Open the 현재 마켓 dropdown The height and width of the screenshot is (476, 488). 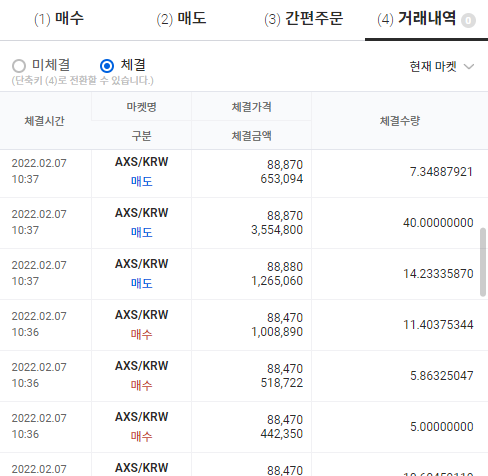(441, 67)
